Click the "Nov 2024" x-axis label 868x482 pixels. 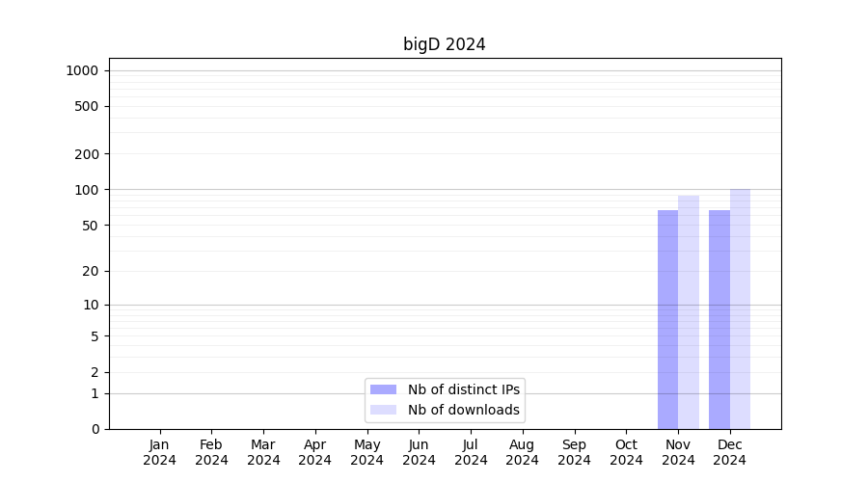(678, 452)
